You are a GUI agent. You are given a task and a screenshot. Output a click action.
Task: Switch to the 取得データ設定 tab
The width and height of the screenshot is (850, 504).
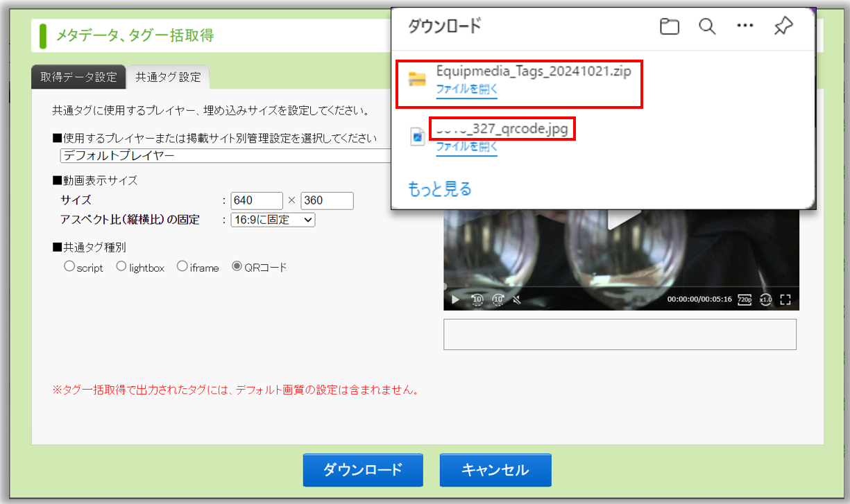click(x=78, y=77)
